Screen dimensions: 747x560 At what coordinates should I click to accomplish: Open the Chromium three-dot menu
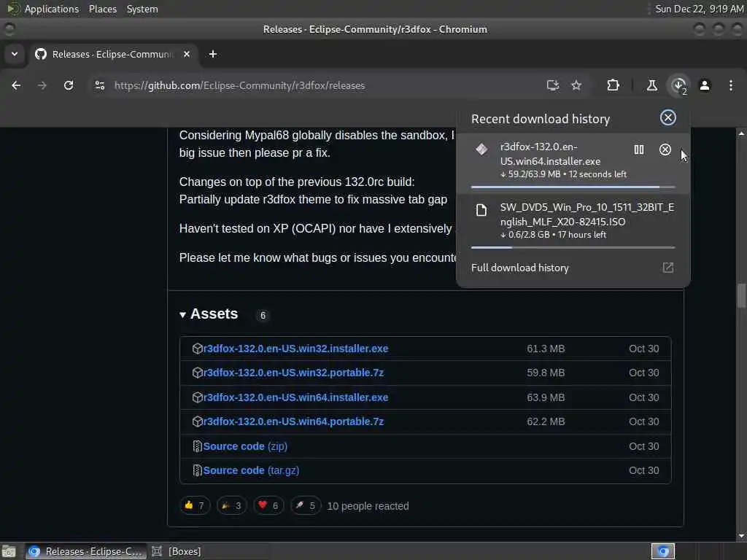click(731, 85)
